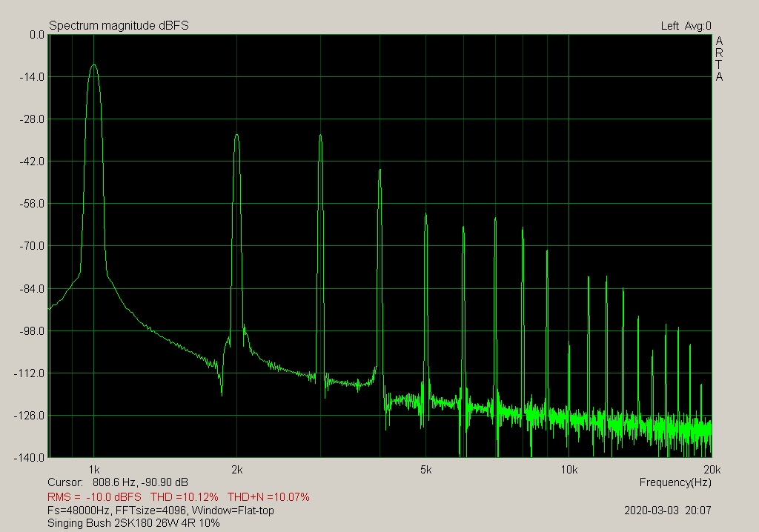Click the 10k frequency axis label
Viewport: 759px width, 532px height.
tap(569, 470)
